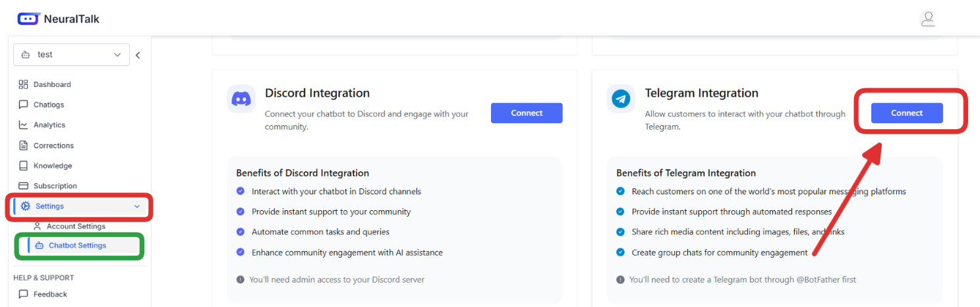Click the Corrections document icon
The image size is (980, 307).
pyautogui.click(x=24, y=146)
